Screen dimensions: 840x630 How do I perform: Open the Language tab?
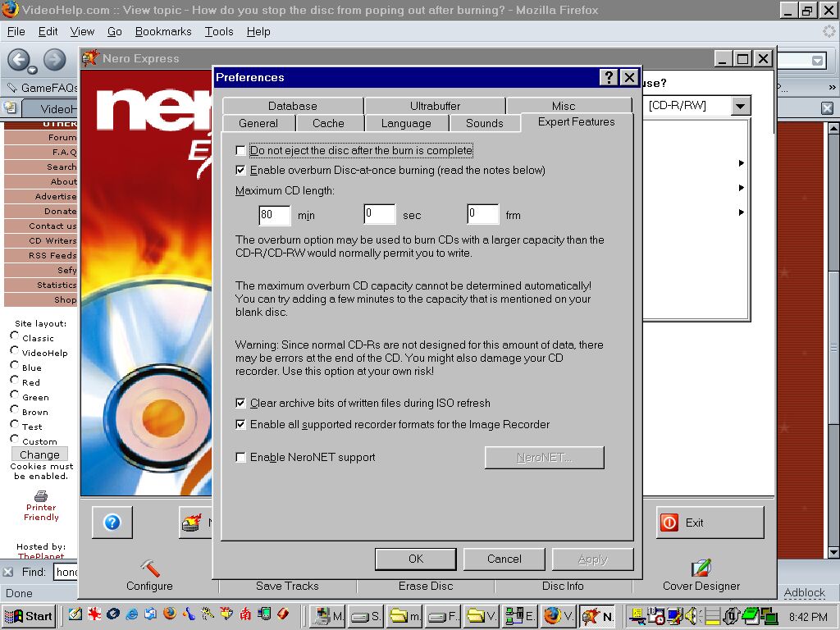(406, 123)
